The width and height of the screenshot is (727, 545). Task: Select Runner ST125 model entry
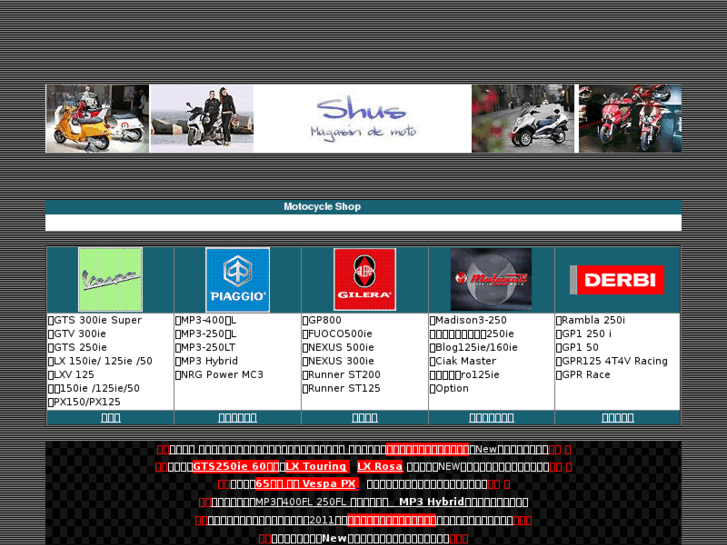(x=341, y=388)
